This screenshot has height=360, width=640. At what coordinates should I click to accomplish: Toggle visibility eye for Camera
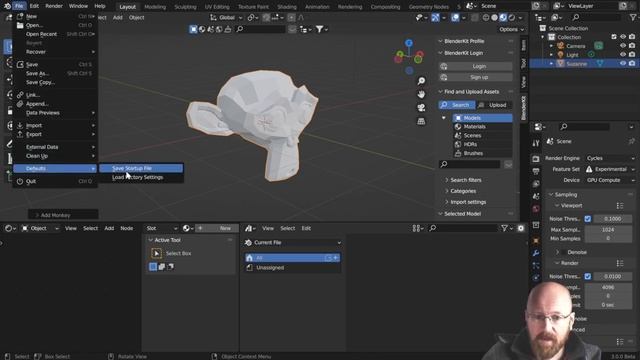point(623,46)
